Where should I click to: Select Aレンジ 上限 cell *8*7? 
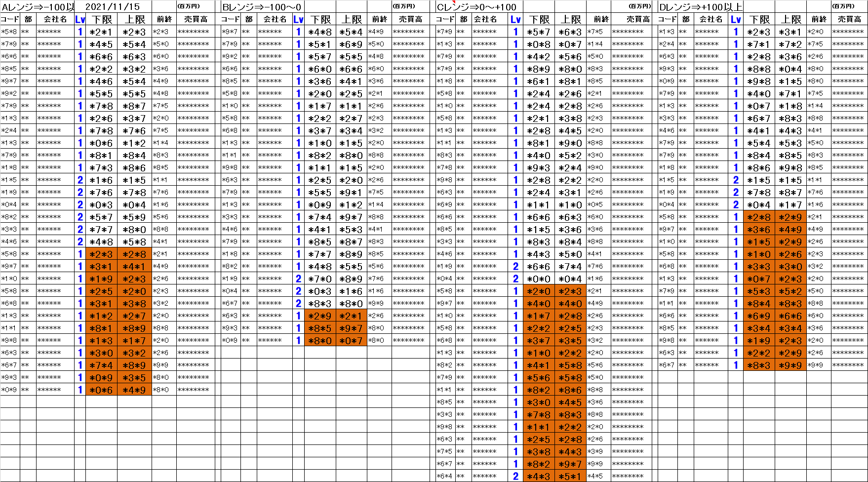[x=134, y=106]
